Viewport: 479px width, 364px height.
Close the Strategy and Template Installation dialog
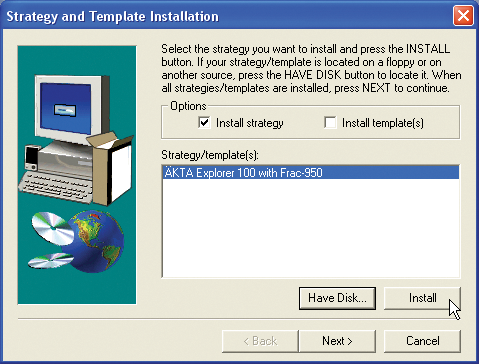point(463,15)
